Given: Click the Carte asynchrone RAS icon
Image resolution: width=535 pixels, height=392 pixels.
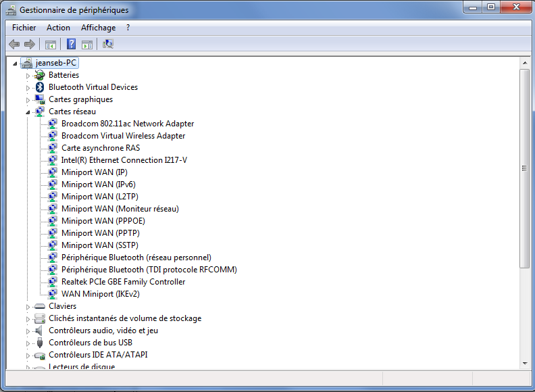Looking at the screenshot, I should coord(53,148).
